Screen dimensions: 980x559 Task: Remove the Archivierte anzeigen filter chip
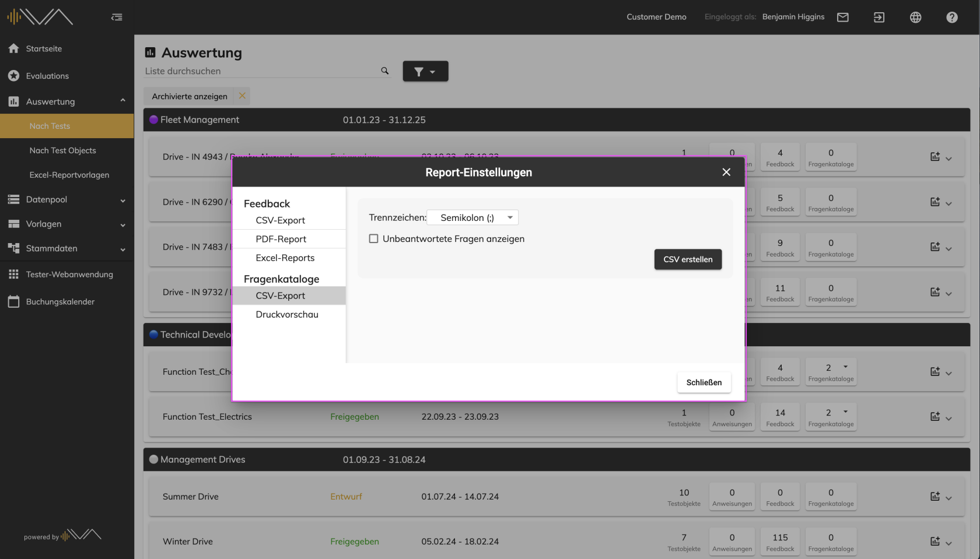242,96
